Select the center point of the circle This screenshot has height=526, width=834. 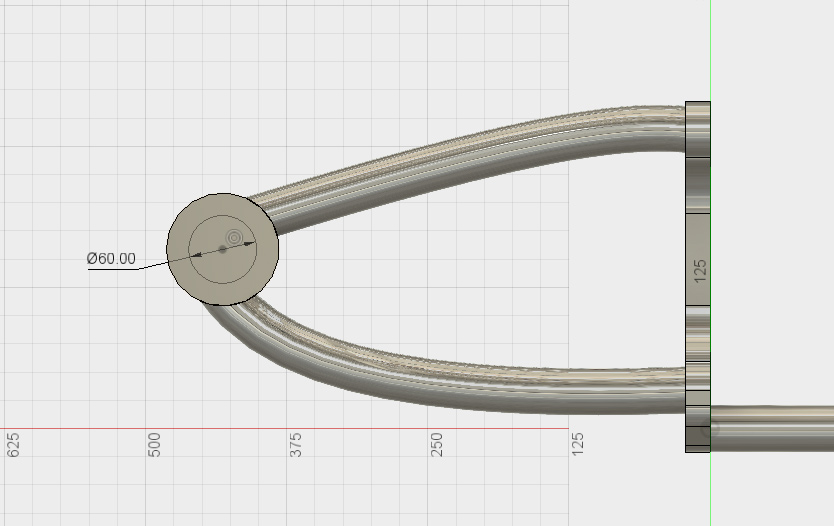click(222, 249)
